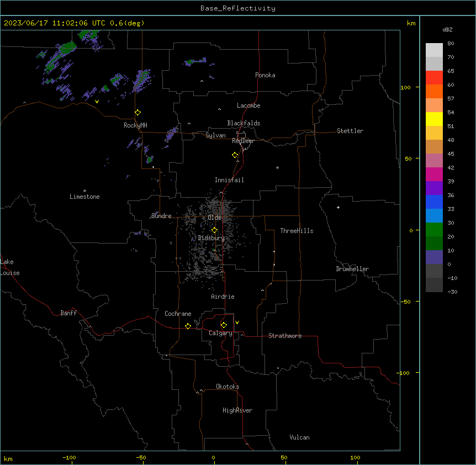Click the Ponoka town label
The image size is (476, 465).
[265, 75]
